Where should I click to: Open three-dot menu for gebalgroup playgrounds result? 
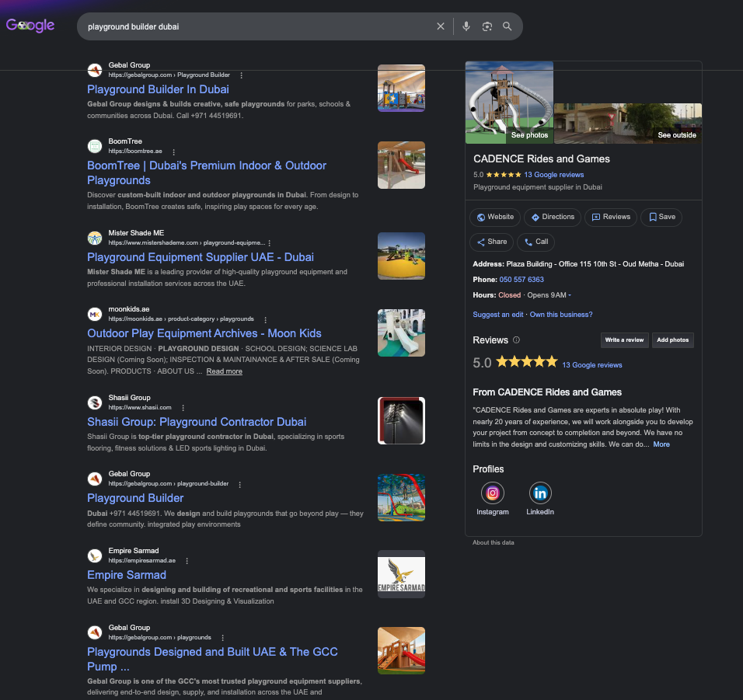pos(223,638)
